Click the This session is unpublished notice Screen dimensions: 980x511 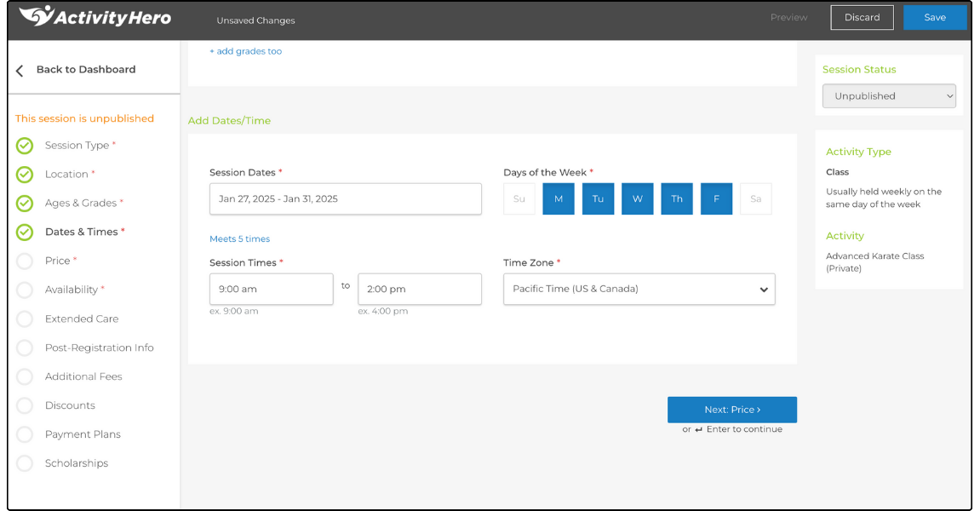click(x=84, y=118)
